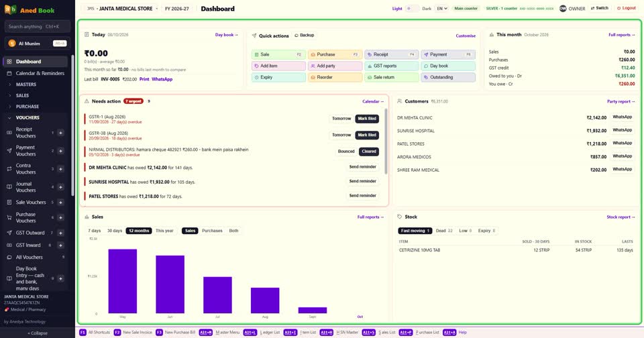Open the FY 2026-27 financial year selector
Image resolution: width=644 pixels, height=338 pixels.
pyautogui.click(x=177, y=9)
